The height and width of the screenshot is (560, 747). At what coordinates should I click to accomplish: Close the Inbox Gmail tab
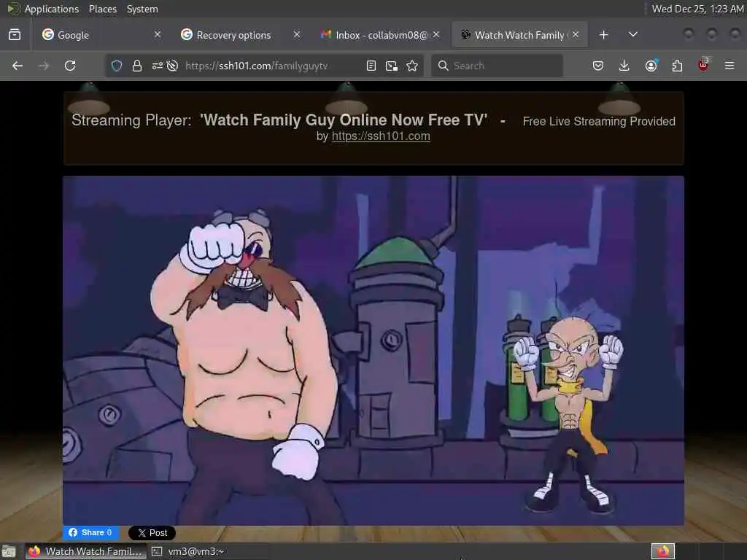click(436, 35)
